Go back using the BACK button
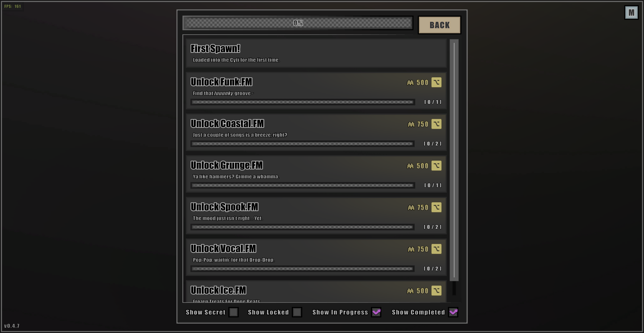Viewport: 644px width, 333px height. [x=439, y=25]
